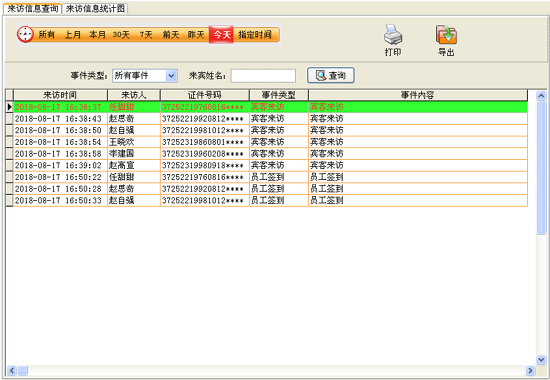Viewport: 550px width, 380px height.
Task: Click the red clock icon
Action: click(25, 34)
